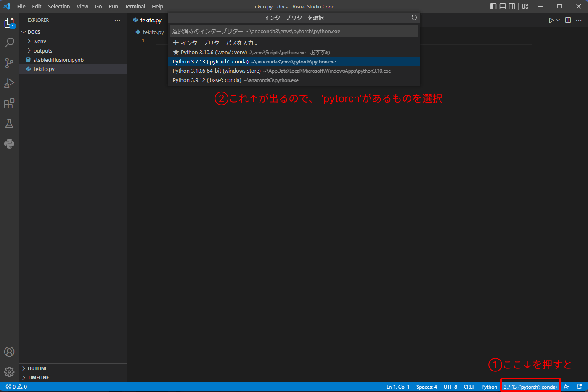Image resolution: width=588 pixels, height=392 pixels.
Task: Open Explorer Views and More Actions ellipsis
Action: 117,20
